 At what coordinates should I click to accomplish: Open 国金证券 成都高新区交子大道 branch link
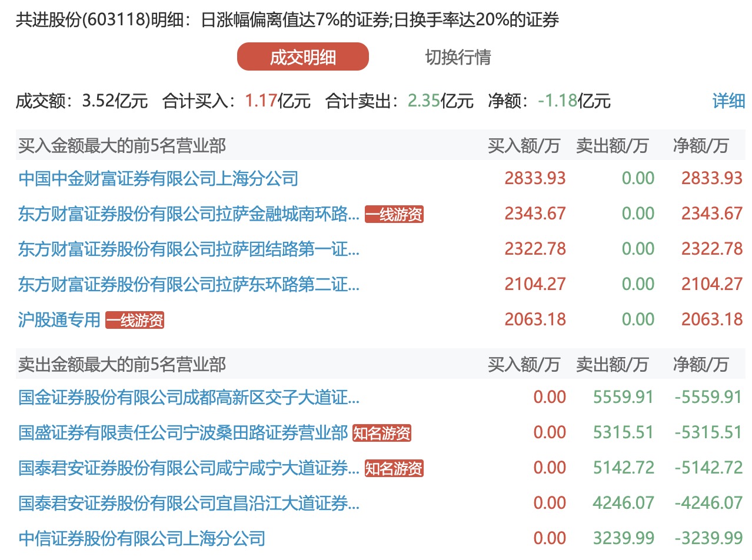[189, 398]
